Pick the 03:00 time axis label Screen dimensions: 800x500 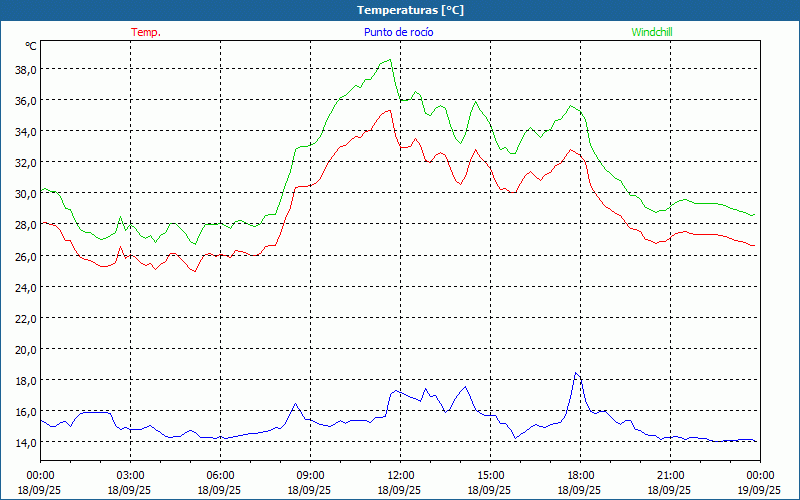point(130,475)
